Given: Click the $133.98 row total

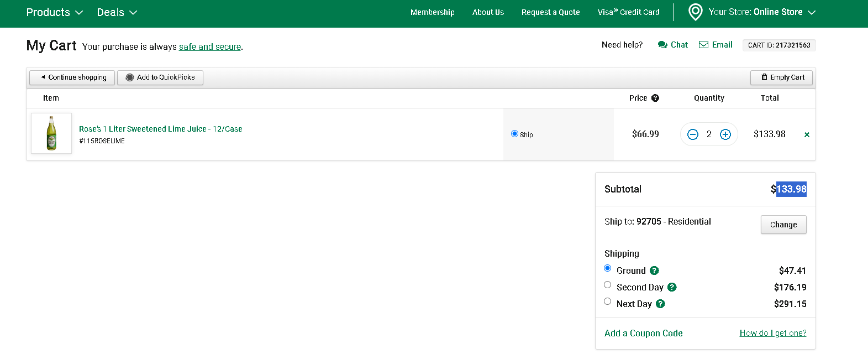Looking at the screenshot, I should tap(770, 134).
